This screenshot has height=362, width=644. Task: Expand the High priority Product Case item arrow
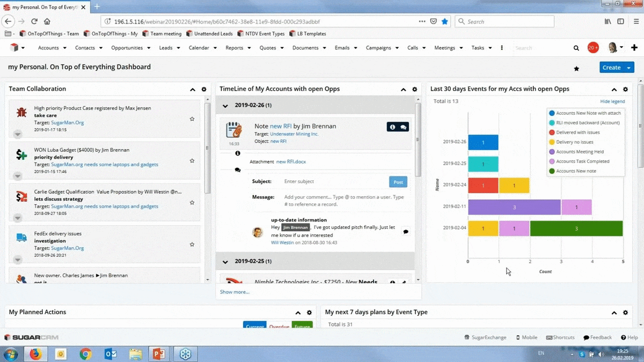point(18,134)
